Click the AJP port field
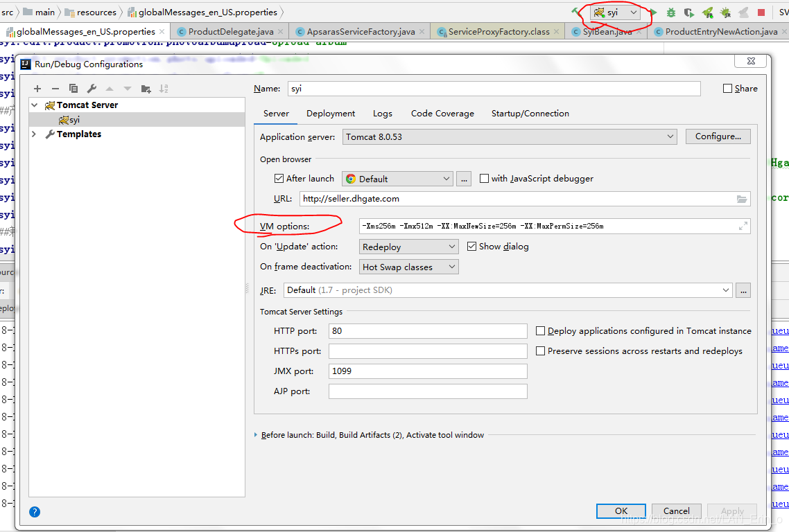 click(428, 391)
